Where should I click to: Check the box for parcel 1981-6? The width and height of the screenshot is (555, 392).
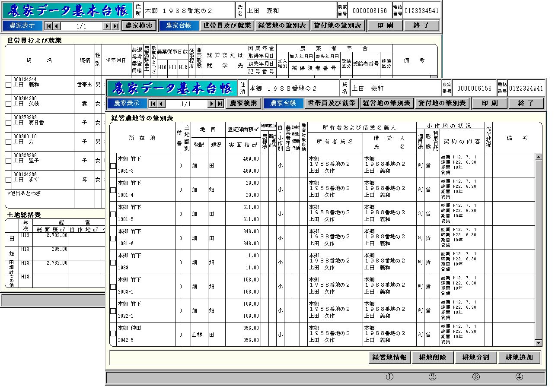coord(113,238)
